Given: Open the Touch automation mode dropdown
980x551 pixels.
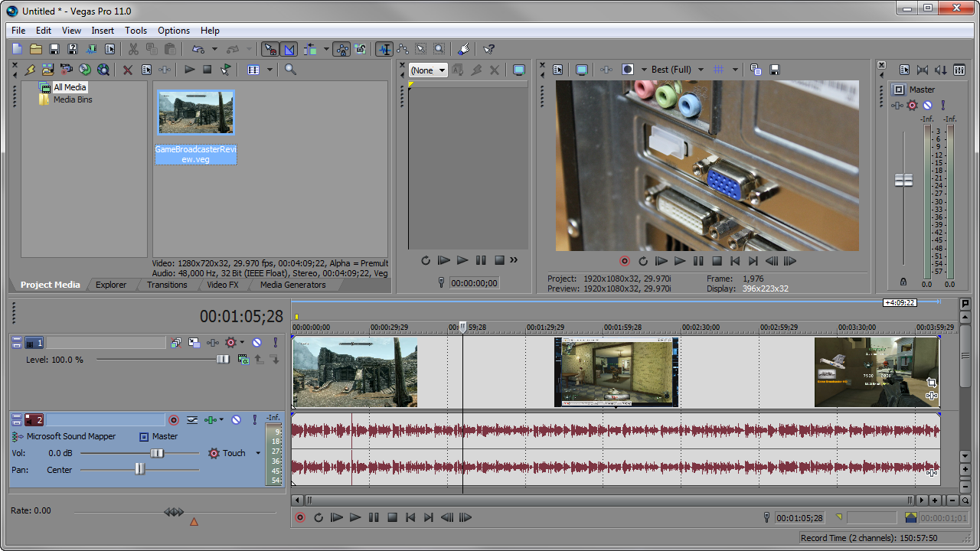Looking at the screenshot, I should pyautogui.click(x=258, y=453).
